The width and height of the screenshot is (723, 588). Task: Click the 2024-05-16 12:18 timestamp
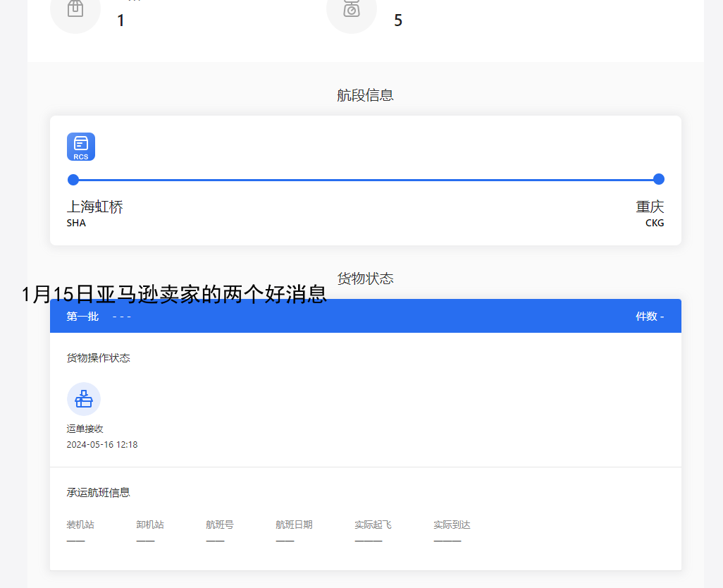tap(102, 445)
